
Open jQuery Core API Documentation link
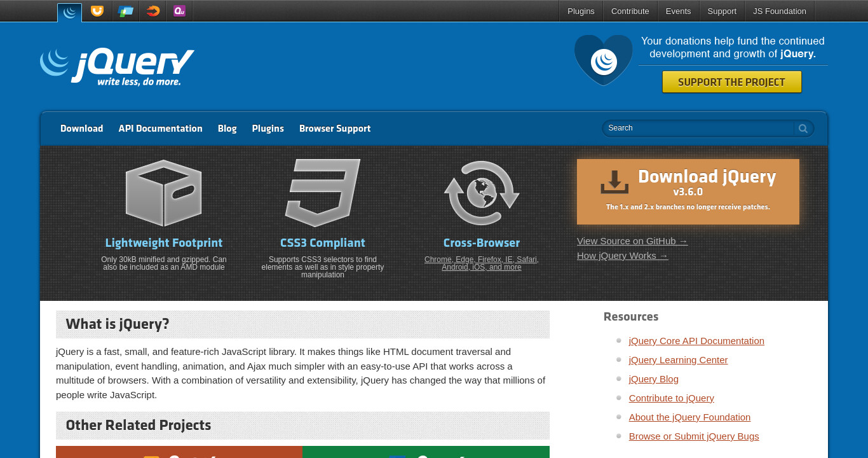tap(696, 341)
